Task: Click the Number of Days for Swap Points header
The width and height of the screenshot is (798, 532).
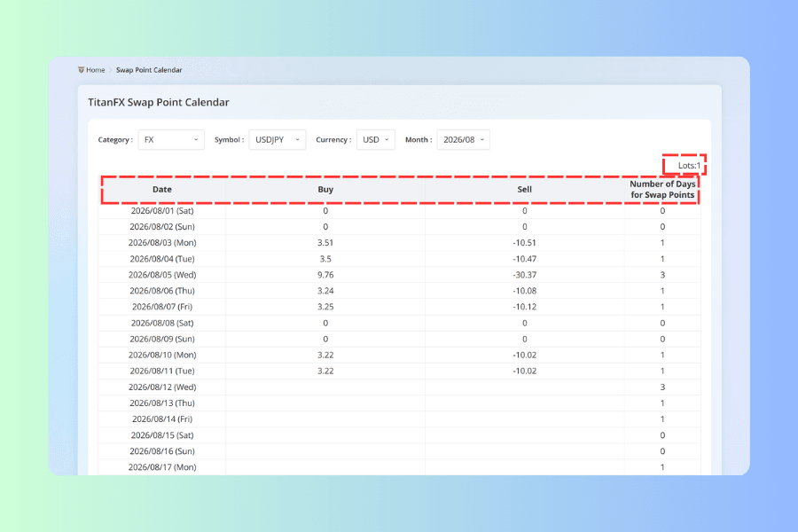Action: click(662, 190)
